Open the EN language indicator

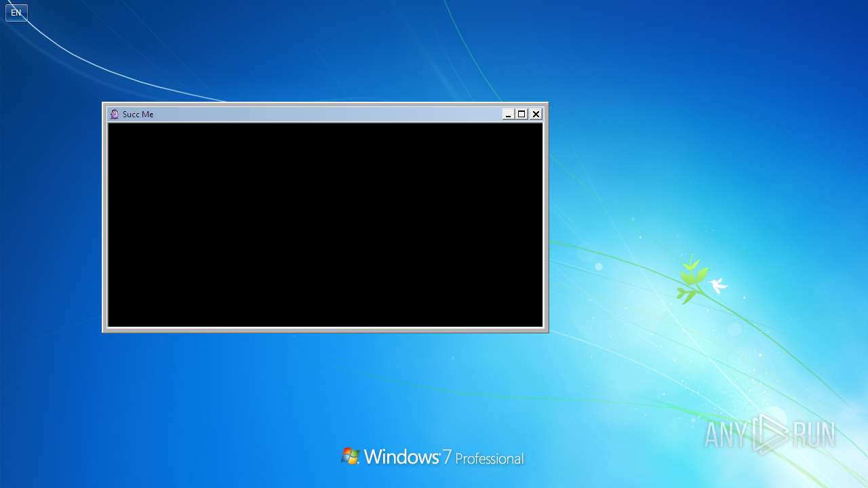[x=16, y=13]
